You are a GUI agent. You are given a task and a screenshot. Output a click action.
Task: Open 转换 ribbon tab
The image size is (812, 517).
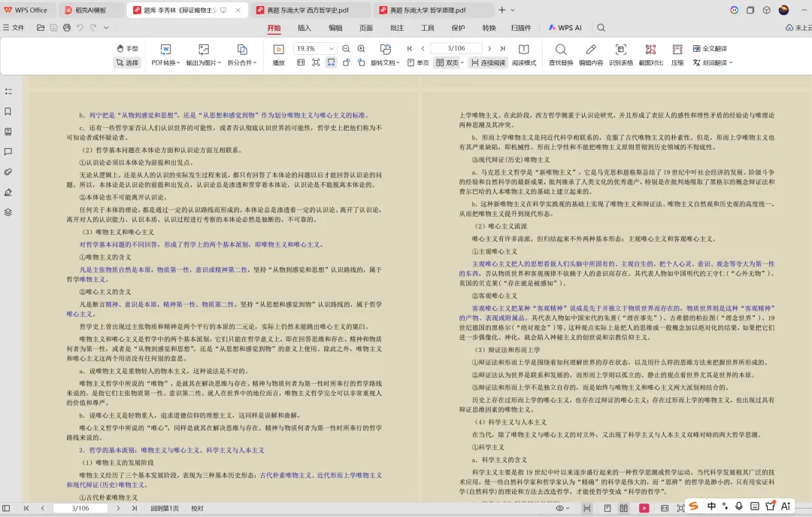tap(489, 28)
